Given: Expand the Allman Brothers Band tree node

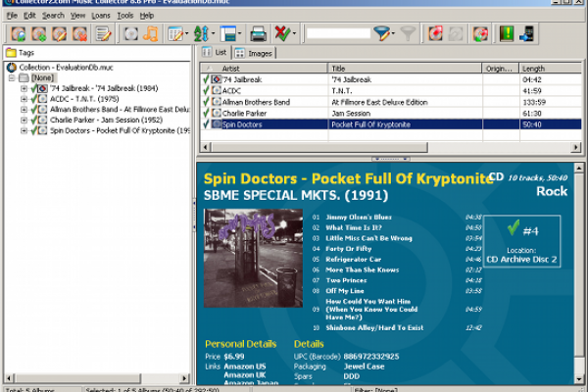Looking at the screenshot, I should point(24,110).
